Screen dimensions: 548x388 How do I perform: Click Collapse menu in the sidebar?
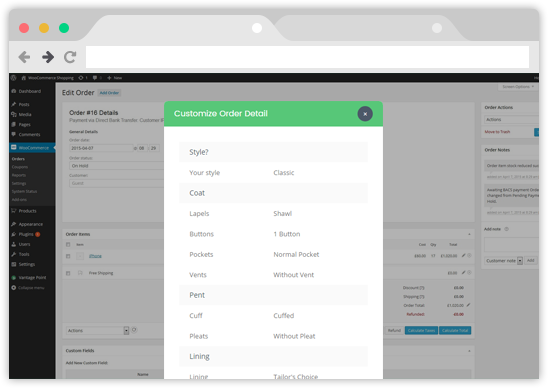(28, 288)
